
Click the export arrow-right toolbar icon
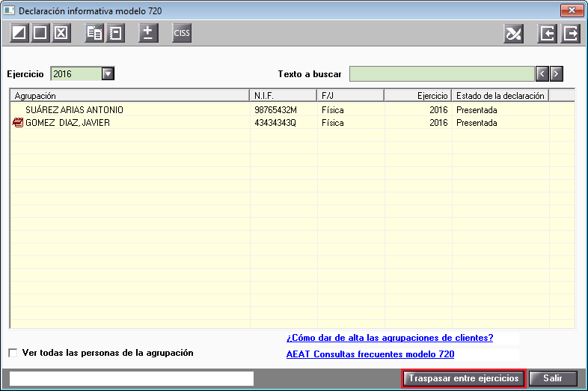[570, 34]
